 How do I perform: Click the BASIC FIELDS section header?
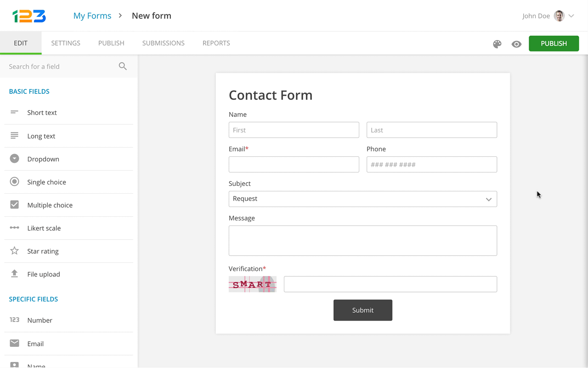pyautogui.click(x=29, y=91)
